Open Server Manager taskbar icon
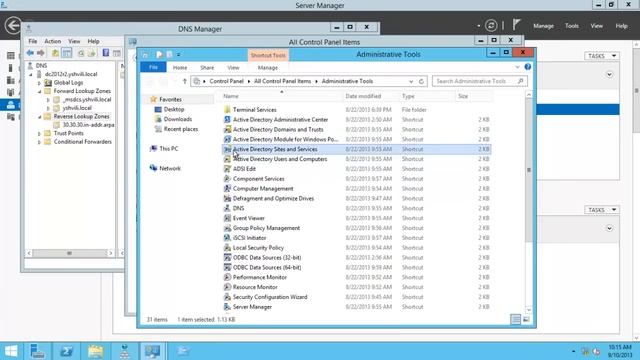 pyautogui.click(x=38, y=351)
